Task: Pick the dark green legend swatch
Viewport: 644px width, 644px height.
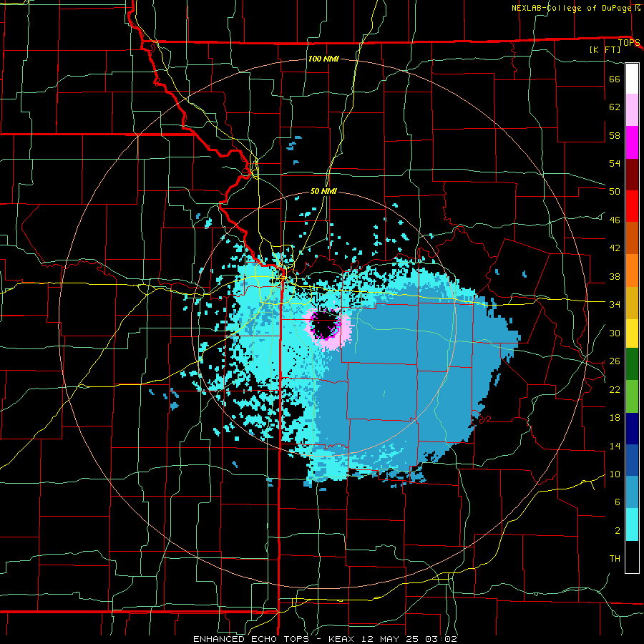Action: point(632,364)
